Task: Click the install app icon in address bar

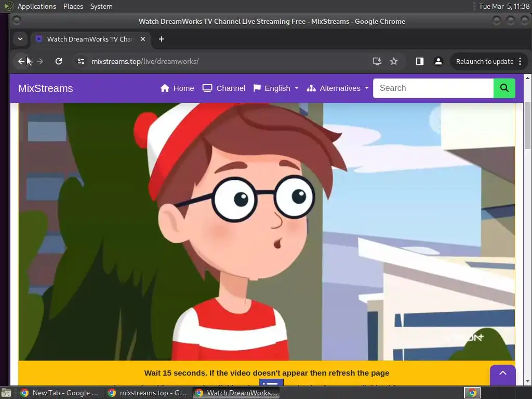Action: pyautogui.click(x=377, y=61)
